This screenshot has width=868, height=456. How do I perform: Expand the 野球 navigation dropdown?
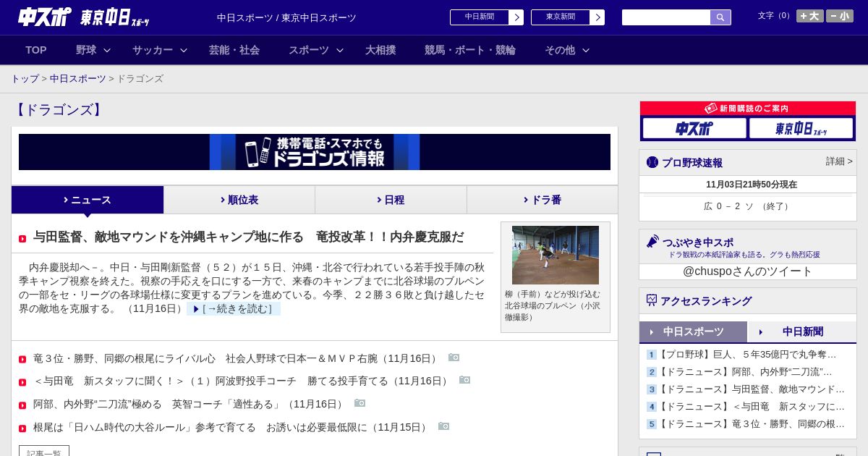[93, 50]
